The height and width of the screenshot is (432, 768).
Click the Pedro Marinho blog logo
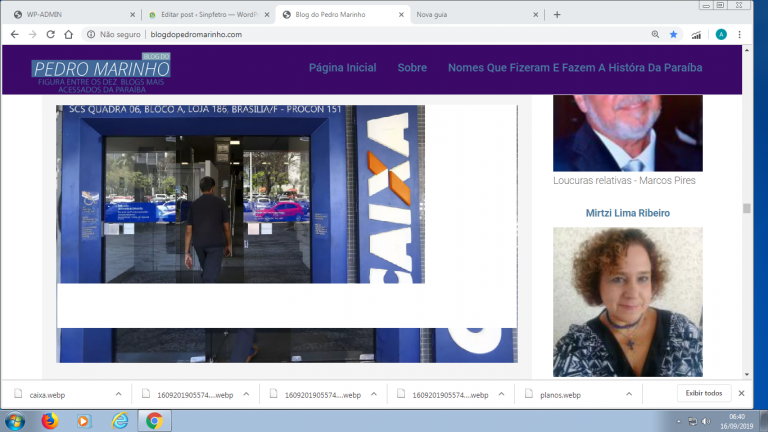tap(101, 72)
